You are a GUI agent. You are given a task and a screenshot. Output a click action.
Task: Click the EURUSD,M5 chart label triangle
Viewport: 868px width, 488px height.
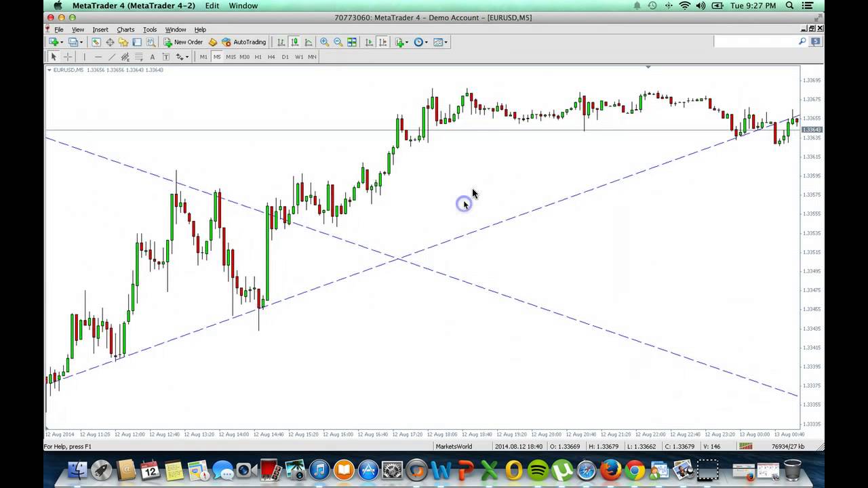(x=50, y=70)
